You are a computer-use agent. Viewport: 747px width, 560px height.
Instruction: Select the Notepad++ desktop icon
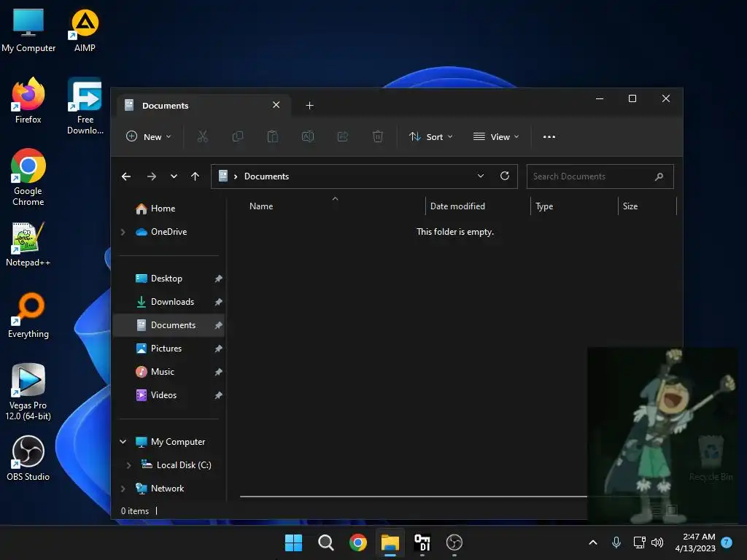click(28, 244)
